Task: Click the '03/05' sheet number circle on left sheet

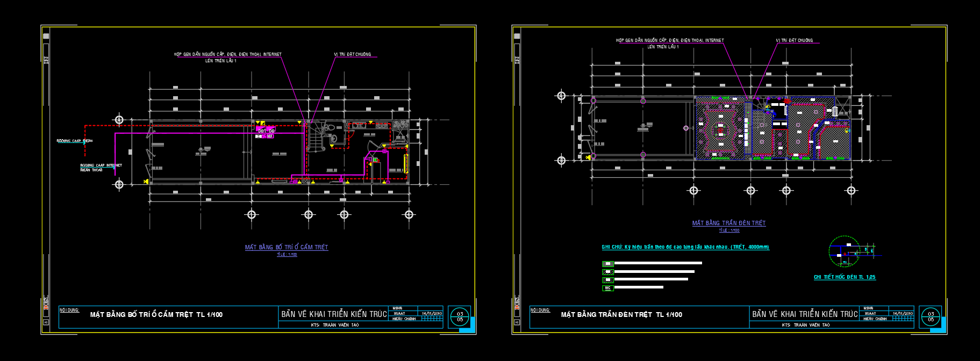Action: [x=460, y=317]
